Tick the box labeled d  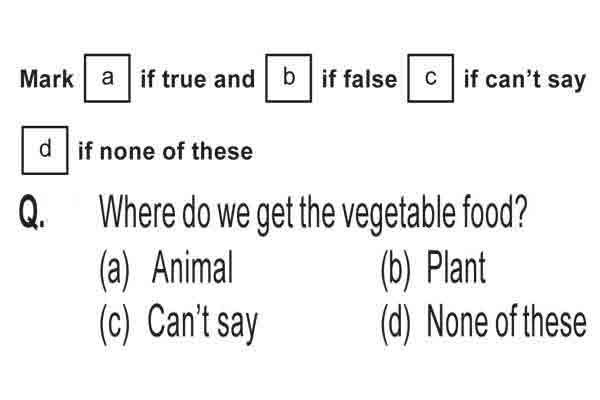pyautogui.click(x=45, y=150)
